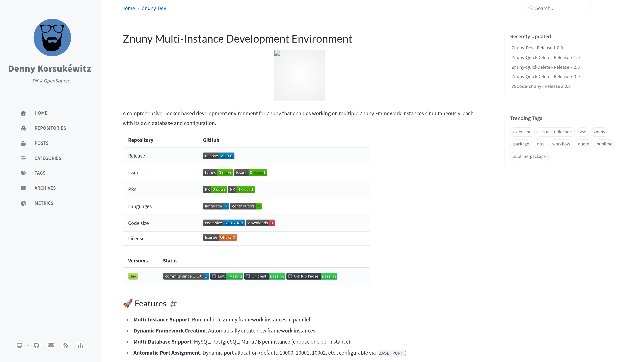This screenshot has width=644, height=362.
Task: Open Znuny-Dev - Release 1.0.0 post
Action: (537, 48)
